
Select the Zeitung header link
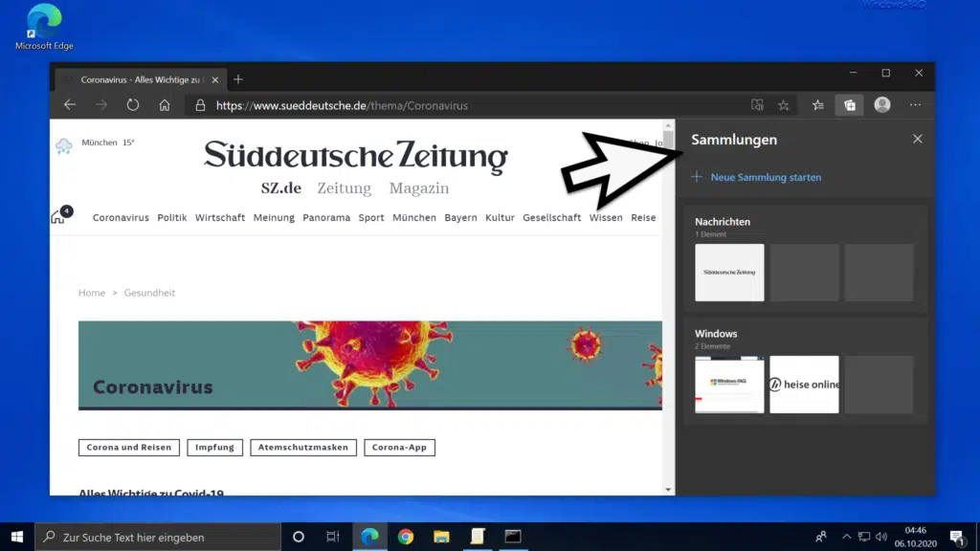click(344, 188)
